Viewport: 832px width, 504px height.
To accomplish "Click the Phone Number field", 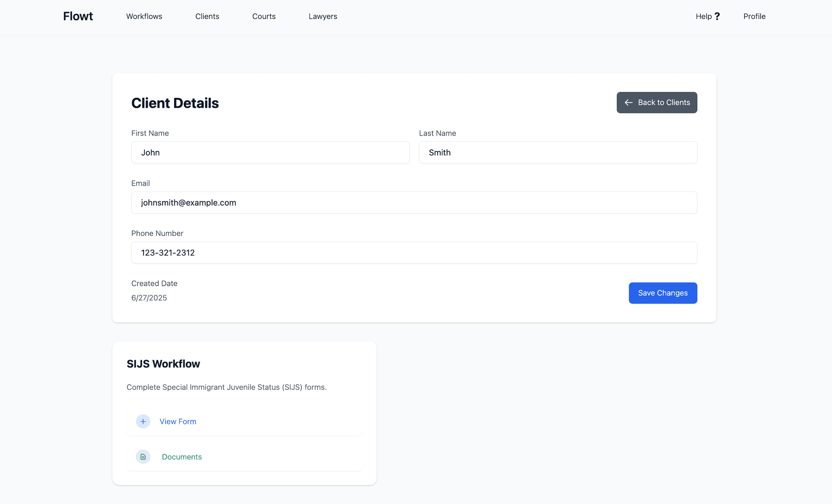I will click(414, 252).
